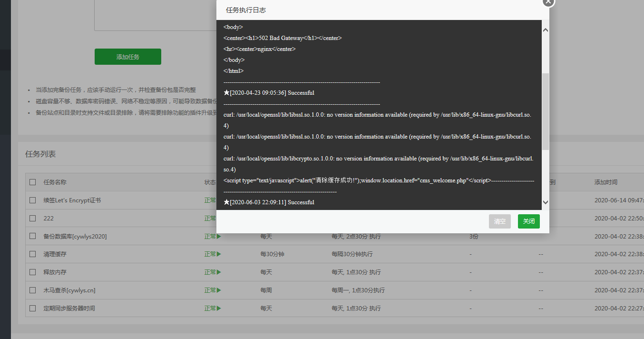Check the 释放内存 task checkbox
This screenshot has height=339, width=644.
tap(32, 272)
